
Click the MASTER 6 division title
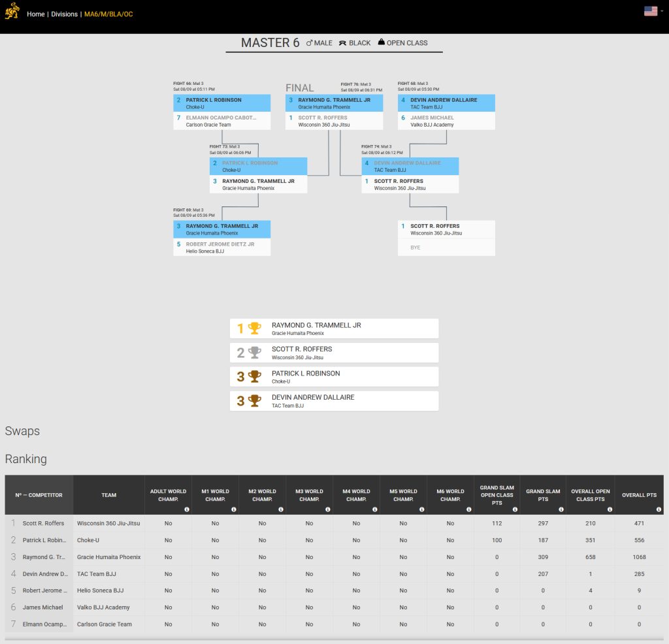tap(270, 42)
